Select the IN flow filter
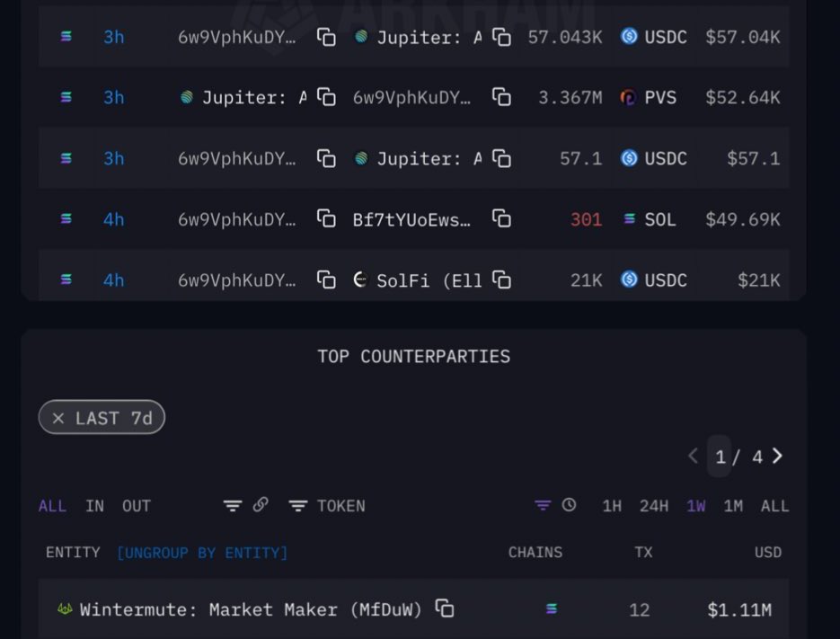This screenshot has width=840, height=639. click(95, 505)
